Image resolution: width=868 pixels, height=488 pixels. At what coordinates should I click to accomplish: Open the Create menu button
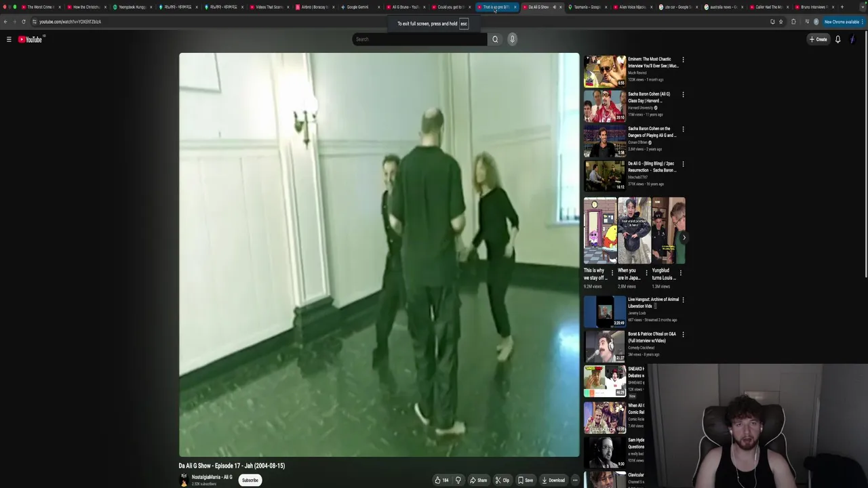point(818,39)
